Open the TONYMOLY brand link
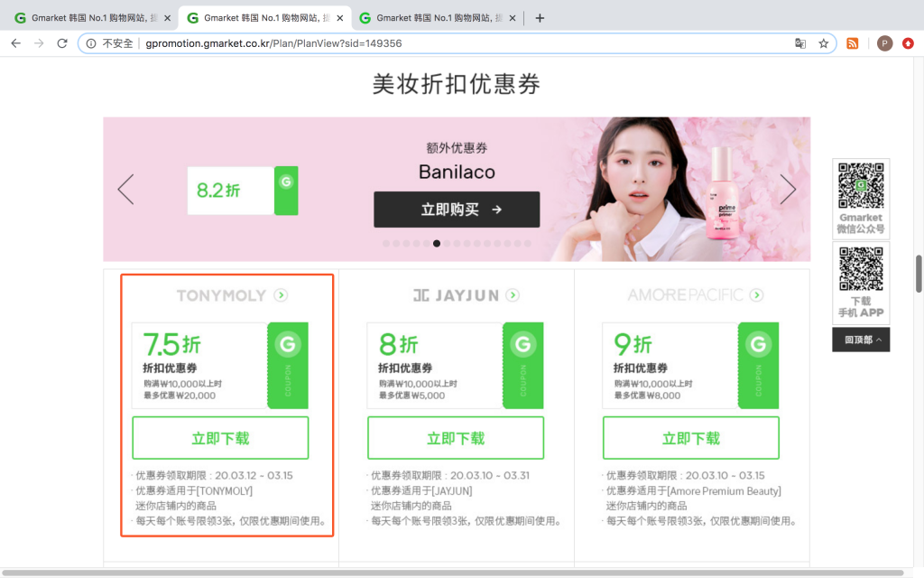 click(x=222, y=295)
